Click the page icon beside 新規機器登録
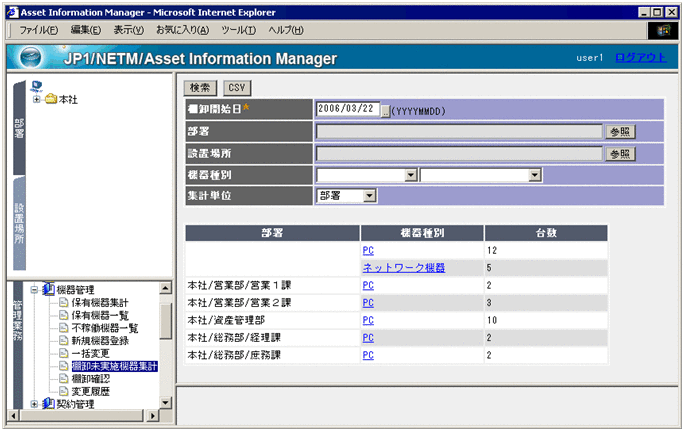 pos(63,341)
